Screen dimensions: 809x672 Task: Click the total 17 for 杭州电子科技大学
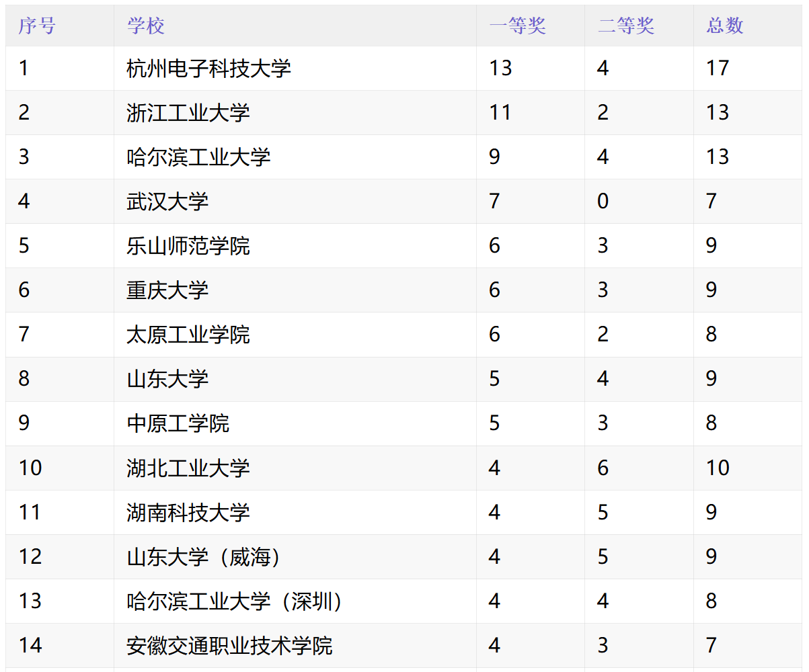pyautogui.click(x=718, y=68)
